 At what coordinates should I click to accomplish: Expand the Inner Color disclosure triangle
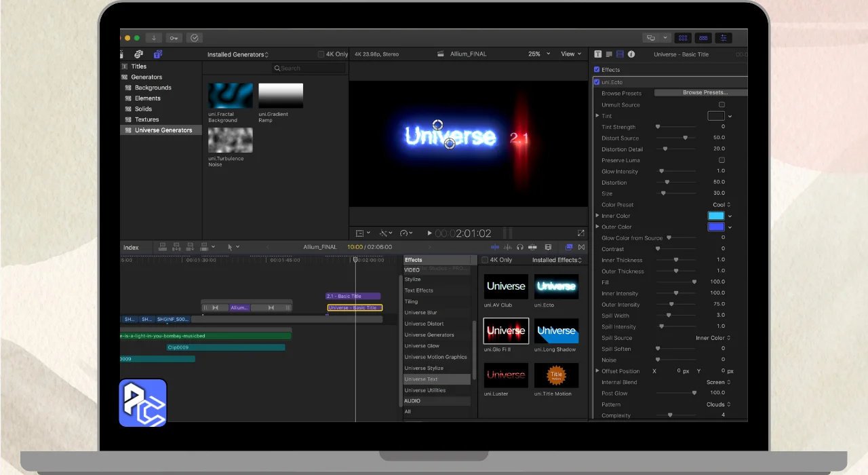click(x=597, y=216)
